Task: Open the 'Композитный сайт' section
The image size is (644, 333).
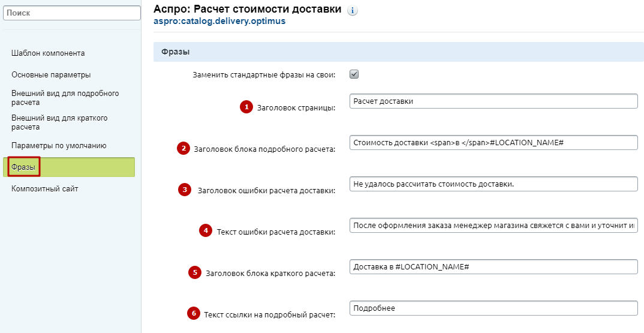Action: 45,188
